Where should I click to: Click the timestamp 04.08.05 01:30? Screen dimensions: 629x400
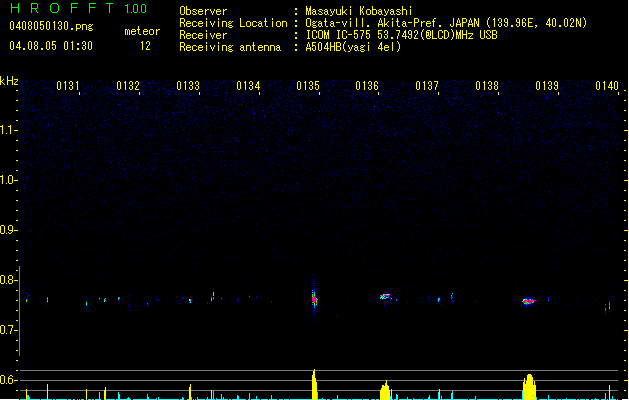(x=51, y=46)
